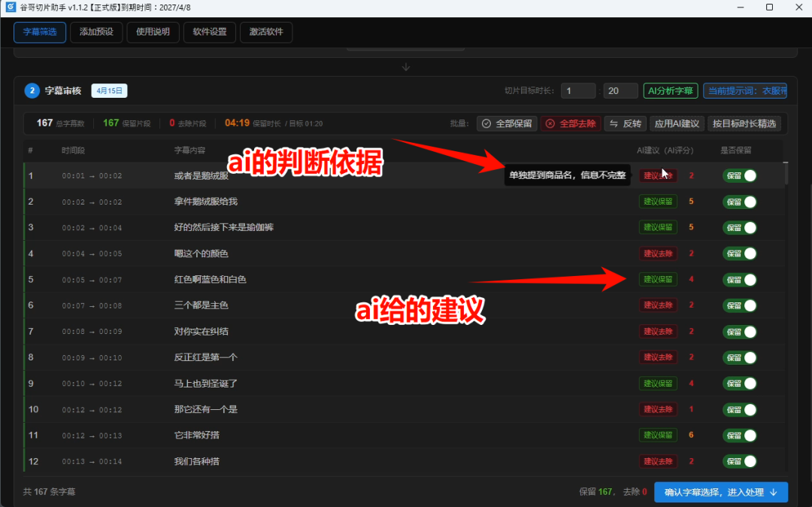Image resolution: width=812 pixels, height=507 pixels.
Task: Click time range 00:05 → 00:07
Action: tap(92, 280)
